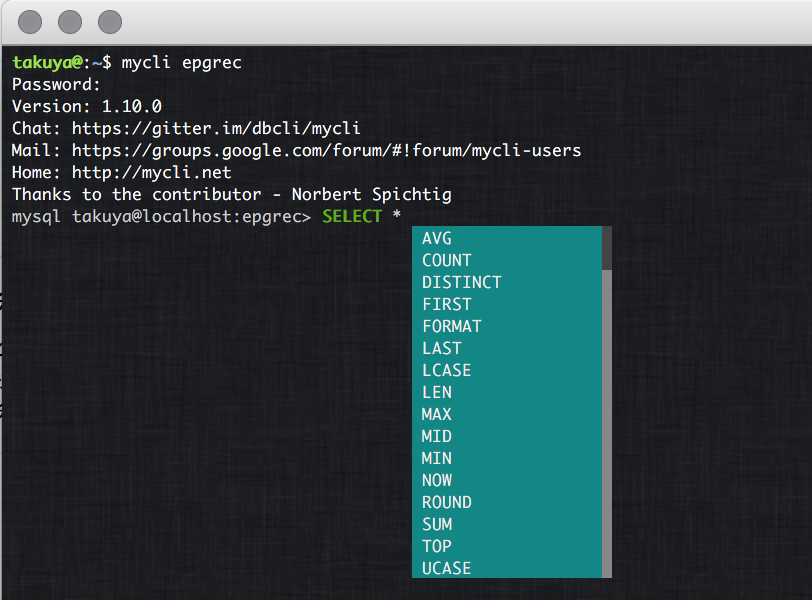Screen dimensions: 812x600
Task: Open the mycli.net home URL
Action: point(151,172)
